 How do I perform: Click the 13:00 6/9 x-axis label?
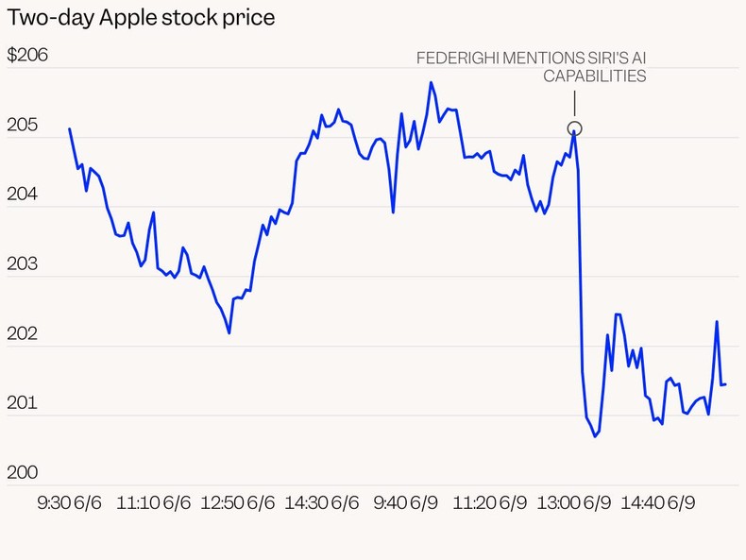click(575, 504)
